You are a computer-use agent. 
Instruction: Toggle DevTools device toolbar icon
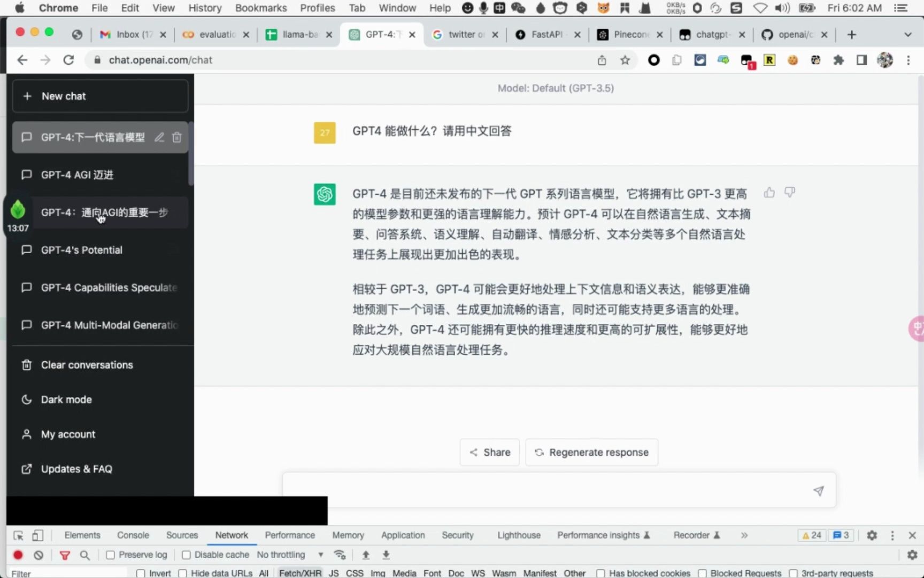[37, 535]
